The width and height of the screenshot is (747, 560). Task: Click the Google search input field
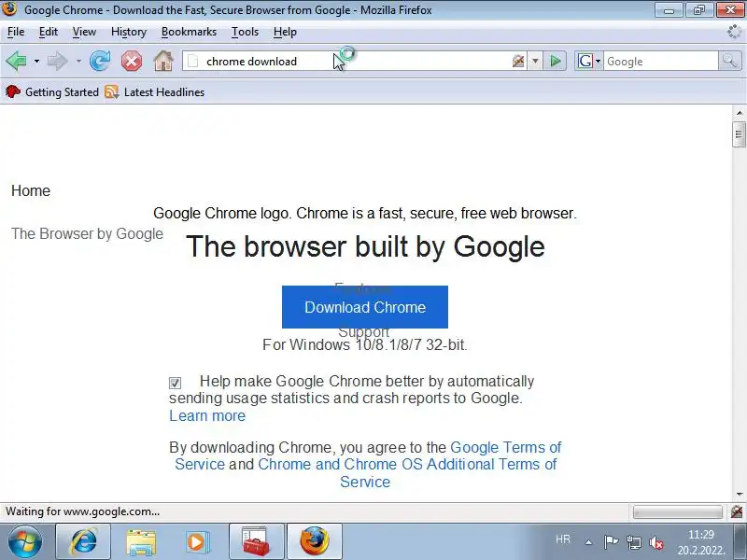pyautogui.click(x=661, y=61)
